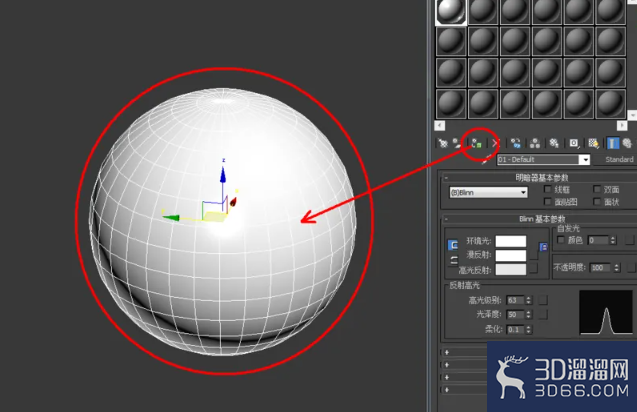Viewport: 637px width, 412px height.
Task: Toggle ambient-diffuse map lock button
Action: [x=543, y=247]
